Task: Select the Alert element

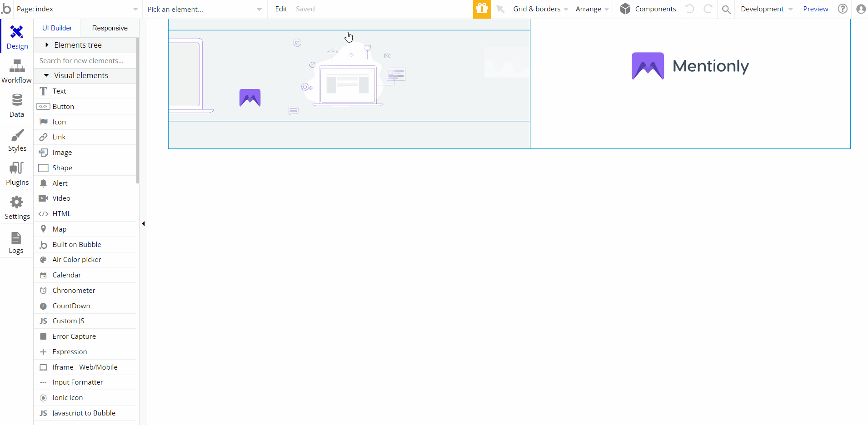Action: click(85, 183)
